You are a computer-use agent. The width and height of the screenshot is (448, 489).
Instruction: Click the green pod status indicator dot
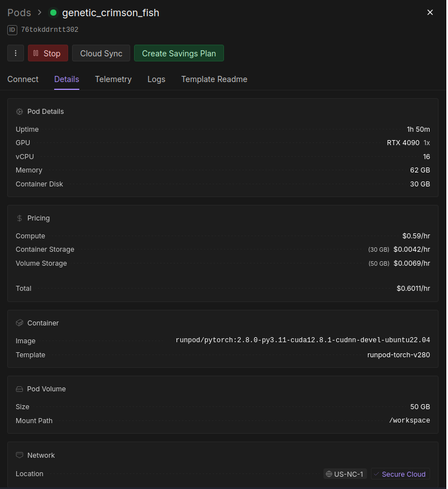pos(54,12)
